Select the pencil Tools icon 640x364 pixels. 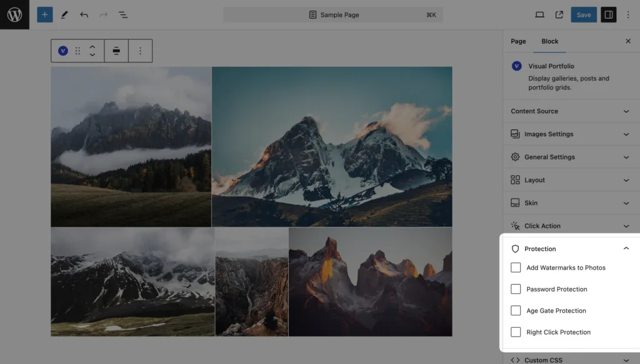coord(64,15)
